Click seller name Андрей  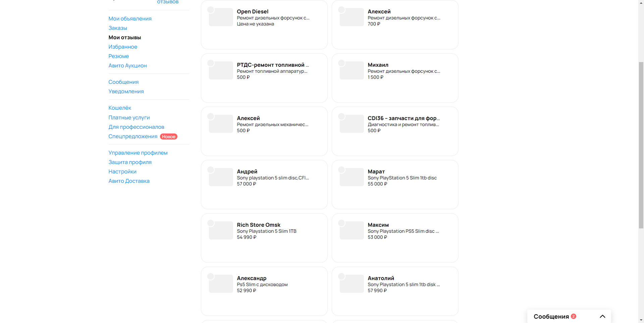[247, 172]
